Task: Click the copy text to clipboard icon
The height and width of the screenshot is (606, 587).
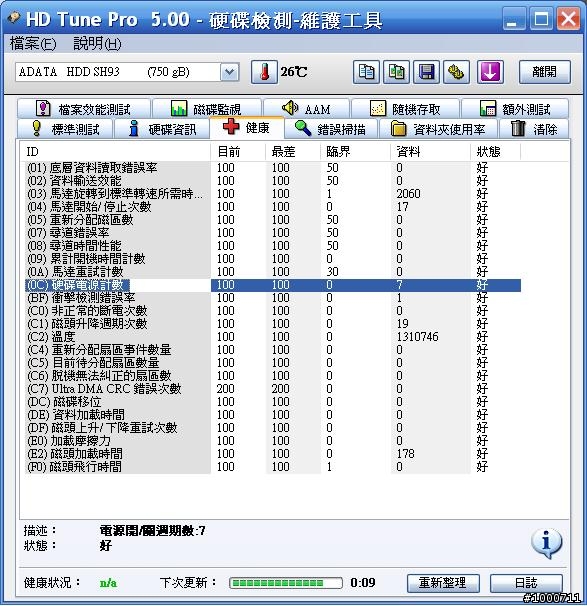Action: (x=366, y=72)
